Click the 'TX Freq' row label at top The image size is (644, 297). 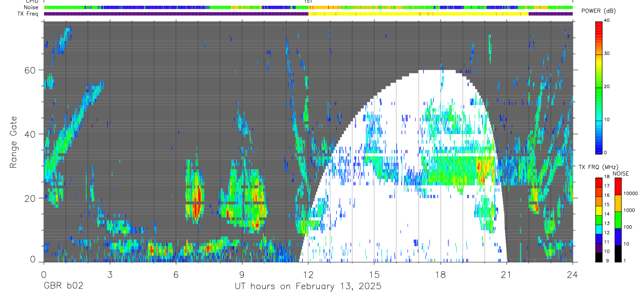(28, 14)
